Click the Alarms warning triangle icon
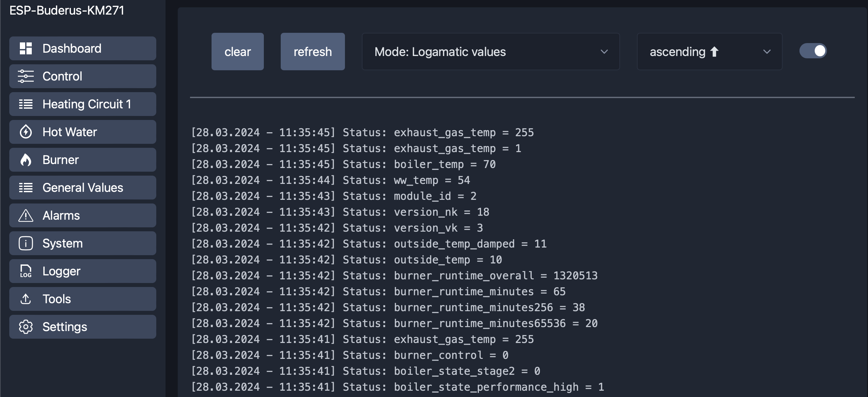The height and width of the screenshot is (397, 868). click(25, 215)
